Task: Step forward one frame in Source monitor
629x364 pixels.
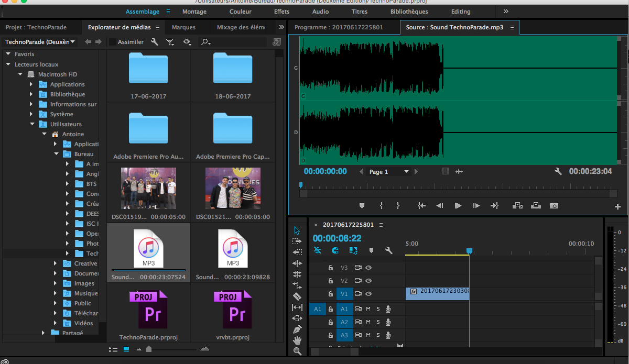Action: pyautogui.click(x=476, y=206)
